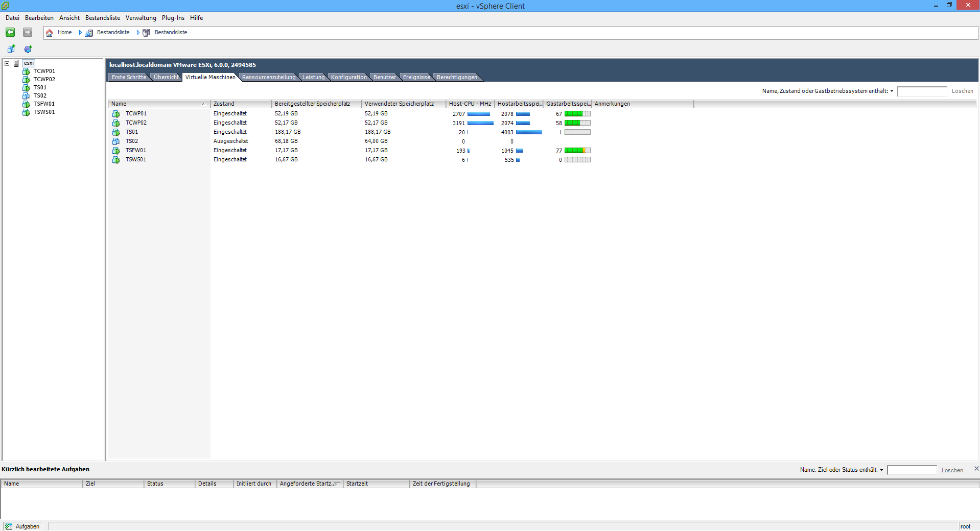Click the forward navigation arrow
Viewport: 980px width, 531px height.
28,32
